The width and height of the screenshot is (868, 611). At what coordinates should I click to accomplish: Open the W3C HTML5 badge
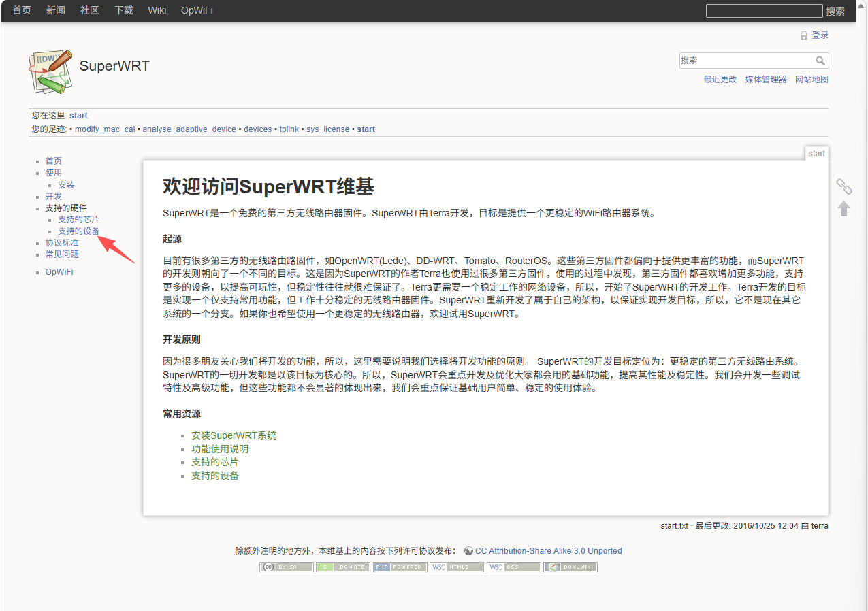(x=457, y=567)
